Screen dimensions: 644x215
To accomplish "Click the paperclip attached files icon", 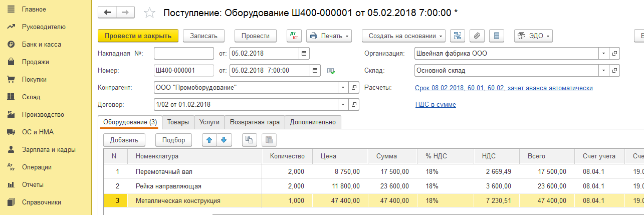I will point(477,36).
